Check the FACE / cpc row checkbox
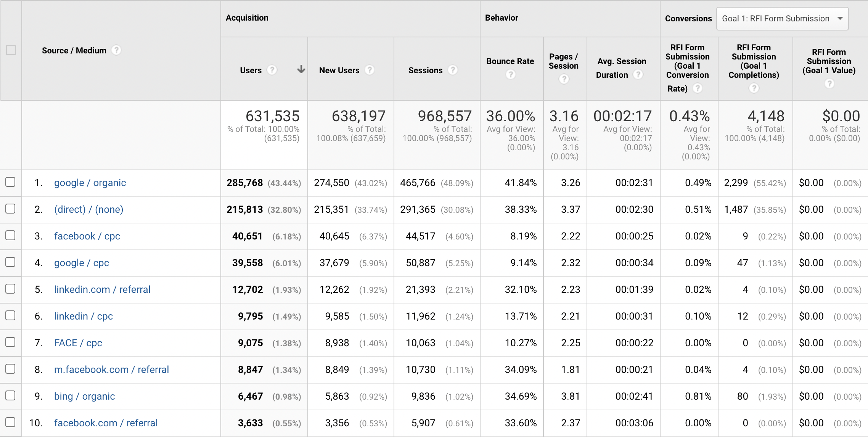The height and width of the screenshot is (437, 868). coord(10,342)
